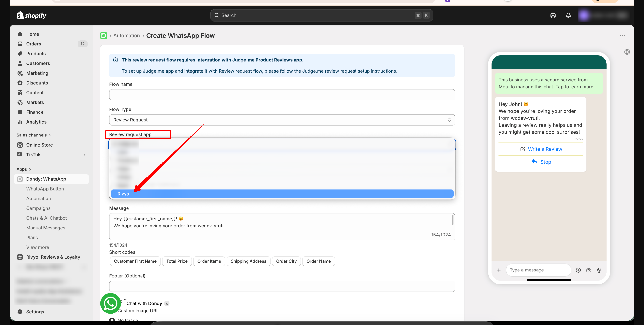644x325 pixels.
Task: Click the notifications bell icon
Action: [568, 15]
